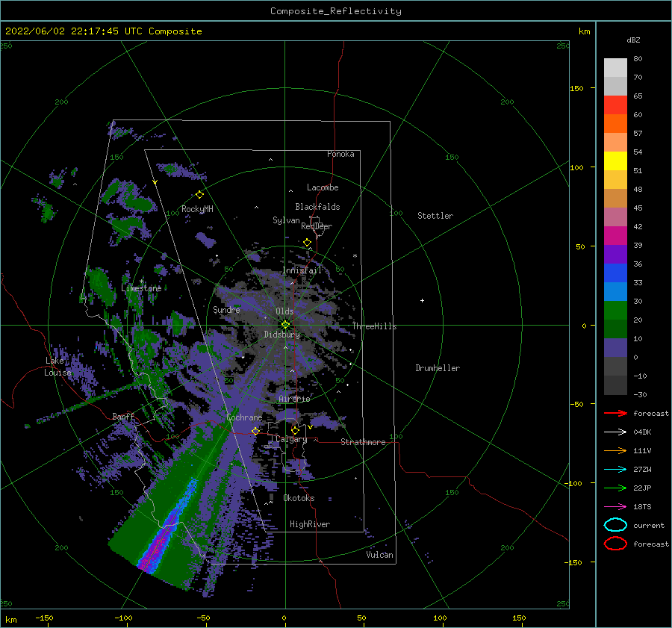672x628 pixels.
Task: Select the purple swatch between 39 and 36
Action: pyautogui.click(x=615, y=254)
